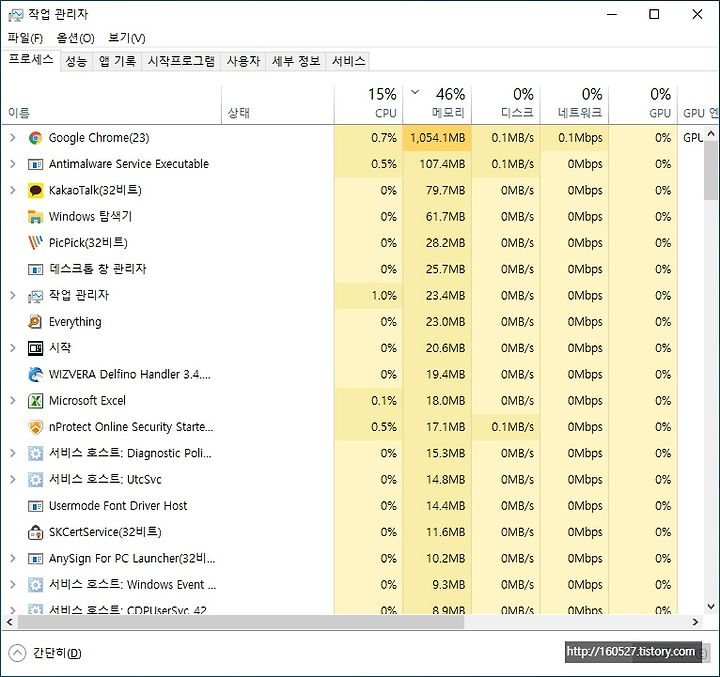Select the Usermode Font Driver Host icon
The image size is (720, 677).
click(35, 506)
